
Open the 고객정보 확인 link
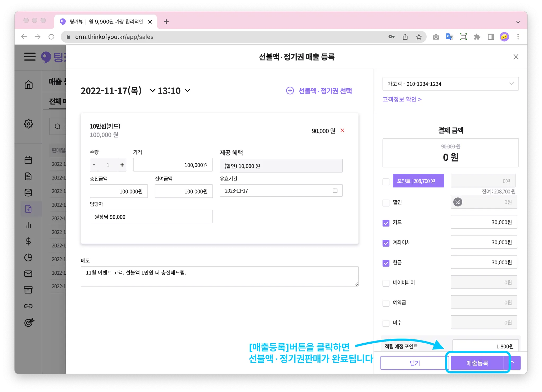(x=402, y=99)
